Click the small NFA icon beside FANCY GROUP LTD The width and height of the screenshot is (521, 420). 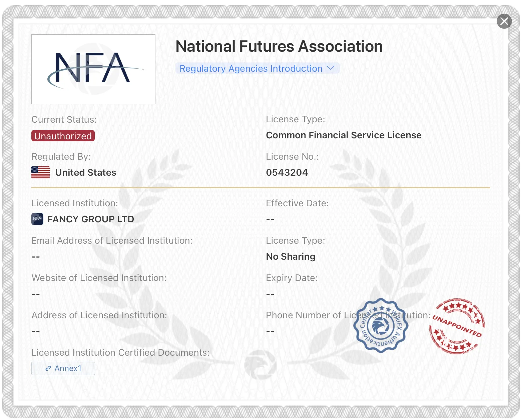click(37, 219)
